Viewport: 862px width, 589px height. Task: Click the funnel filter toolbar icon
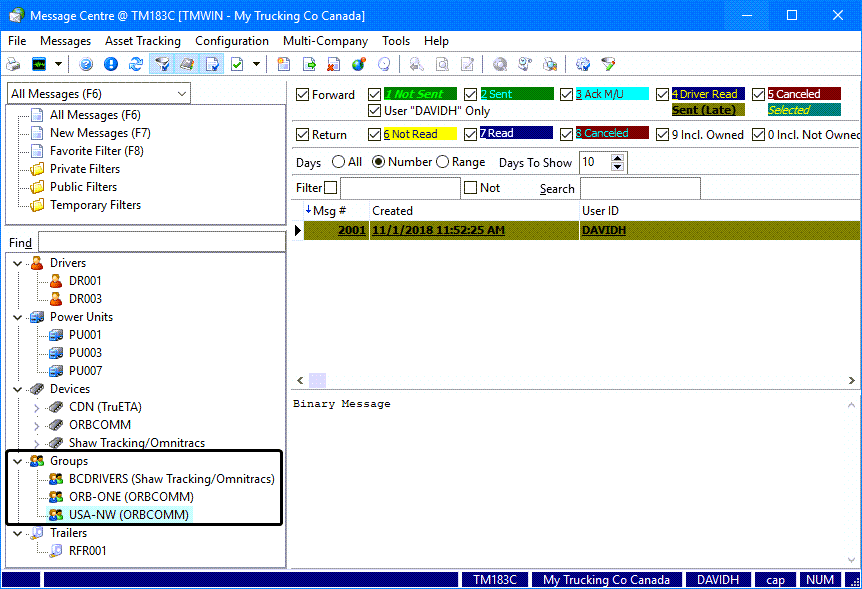pyautogui.click(x=160, y=64)
